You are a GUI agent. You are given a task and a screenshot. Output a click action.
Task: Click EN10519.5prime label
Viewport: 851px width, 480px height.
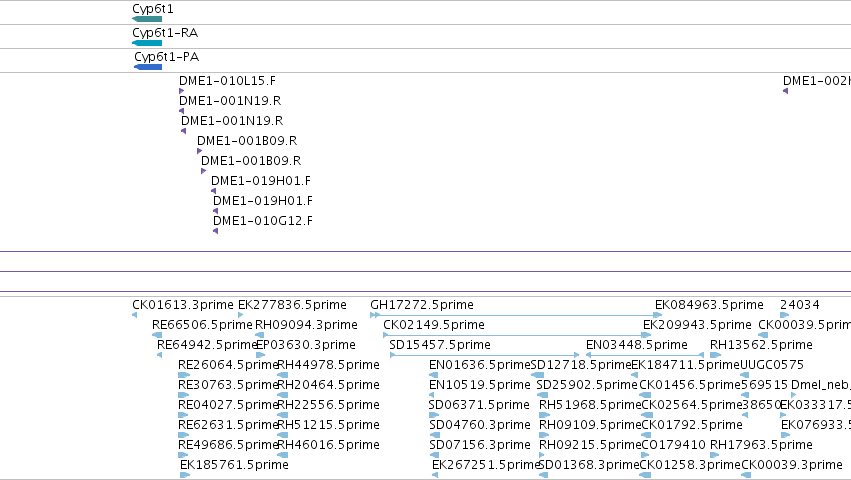click(x=480, y=385)
